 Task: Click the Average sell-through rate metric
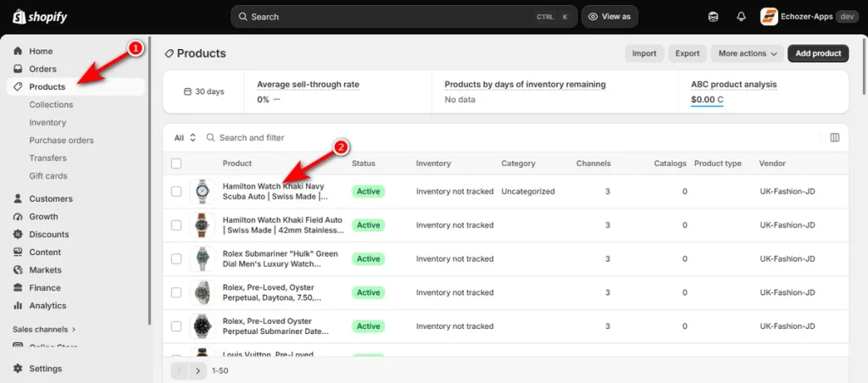pyautogui.click(x=309, y=85)
